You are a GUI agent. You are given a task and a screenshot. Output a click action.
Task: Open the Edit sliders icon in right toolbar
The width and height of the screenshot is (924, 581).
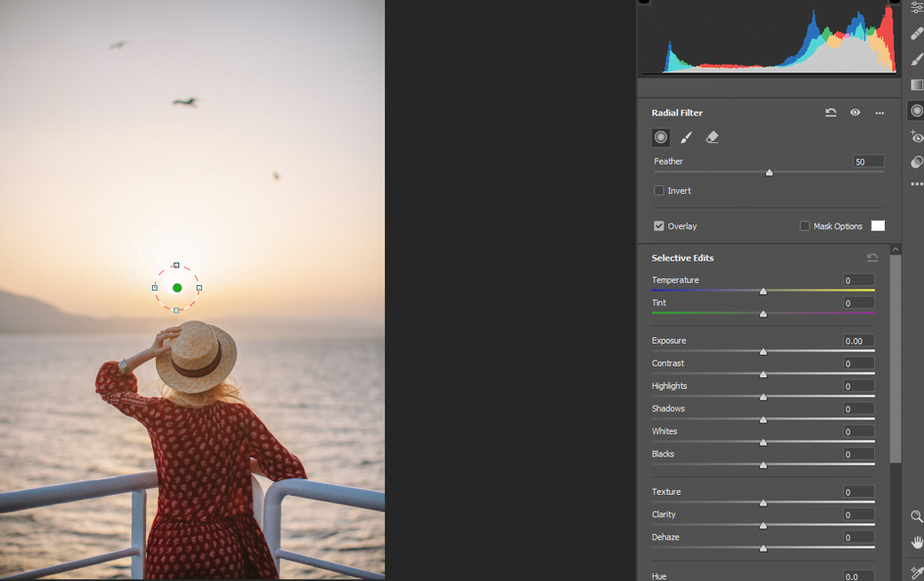(x=916, y=8)
